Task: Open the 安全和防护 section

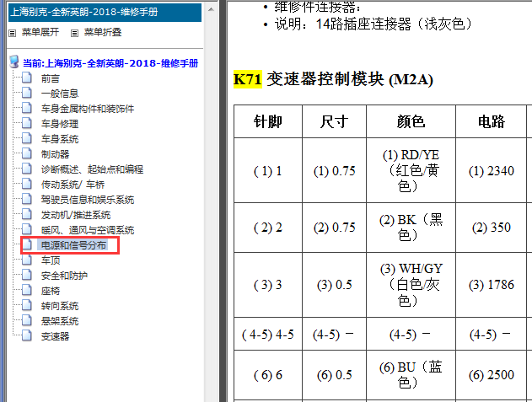Action: pyautogui.click(x=64, y=276)
